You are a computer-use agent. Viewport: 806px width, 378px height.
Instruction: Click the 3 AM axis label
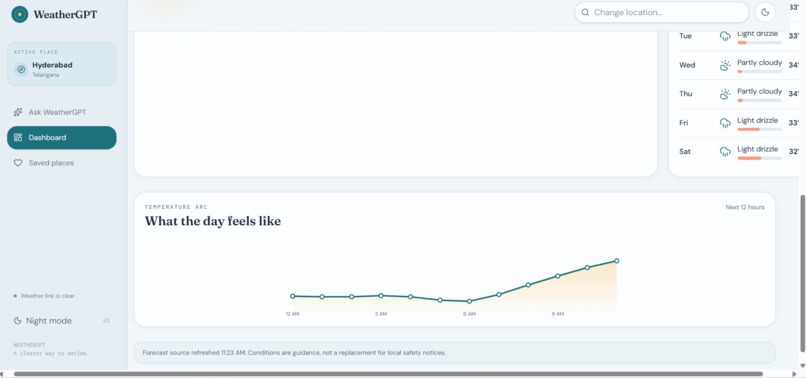[381, 314]
